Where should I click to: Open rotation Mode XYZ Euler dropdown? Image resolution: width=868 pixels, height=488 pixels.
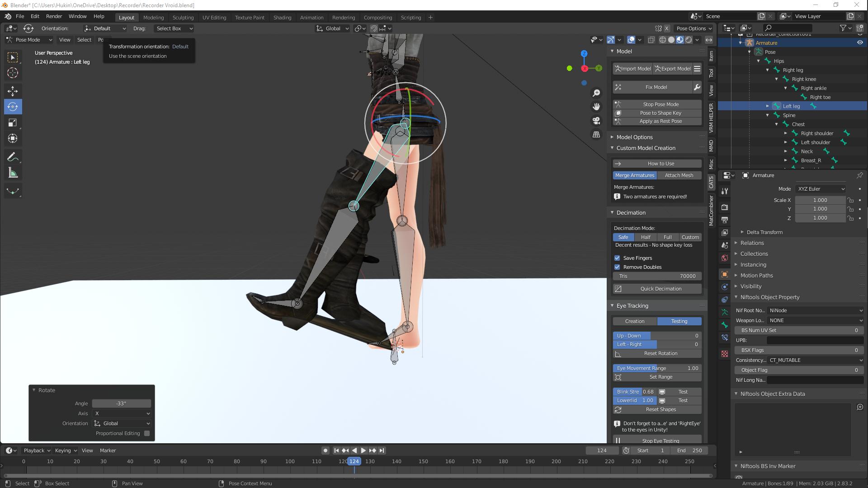point(821,189)
